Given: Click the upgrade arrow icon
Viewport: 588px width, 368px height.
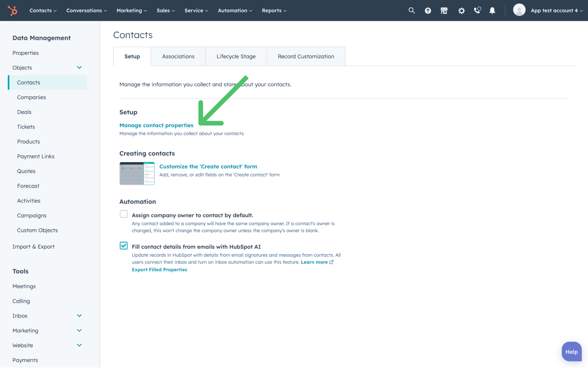Looking at the screenshot, I should pyautogui.click(x=428, y=11).
